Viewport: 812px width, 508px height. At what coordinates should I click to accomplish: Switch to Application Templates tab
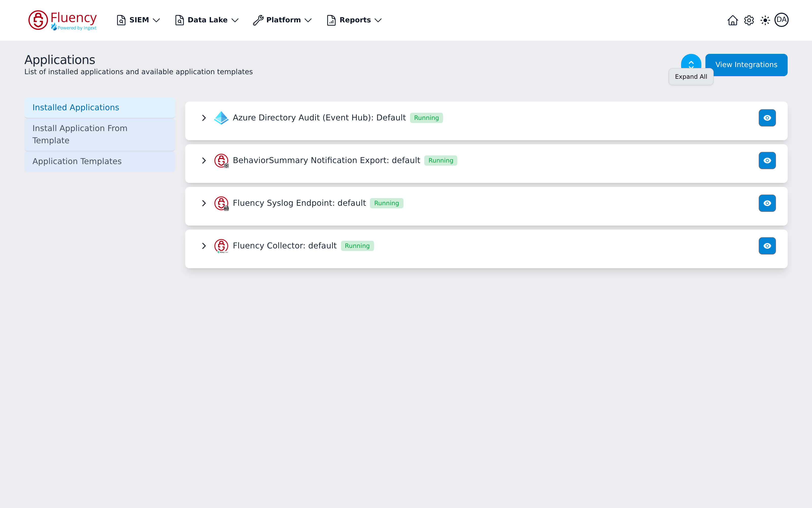(100, 161)
